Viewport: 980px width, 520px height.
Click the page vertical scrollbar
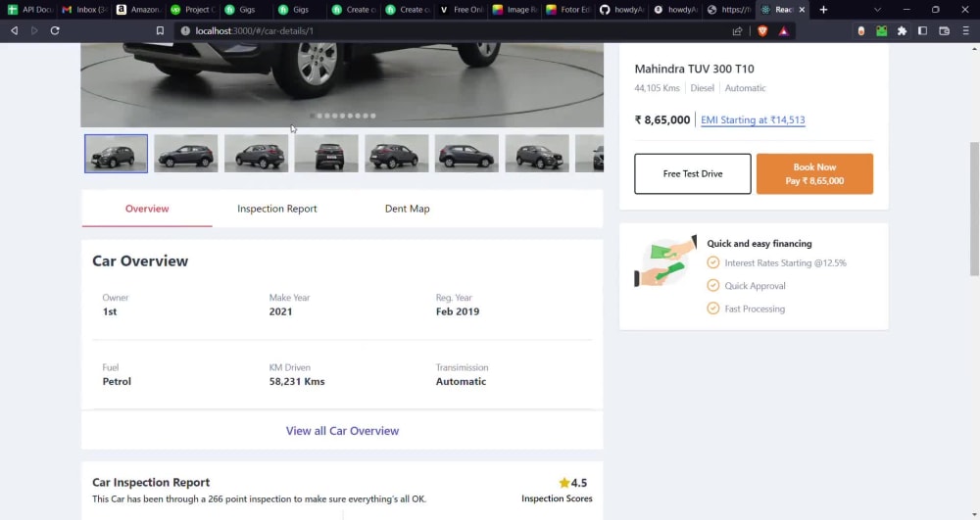pyautogui.click(x=974, y=209)
